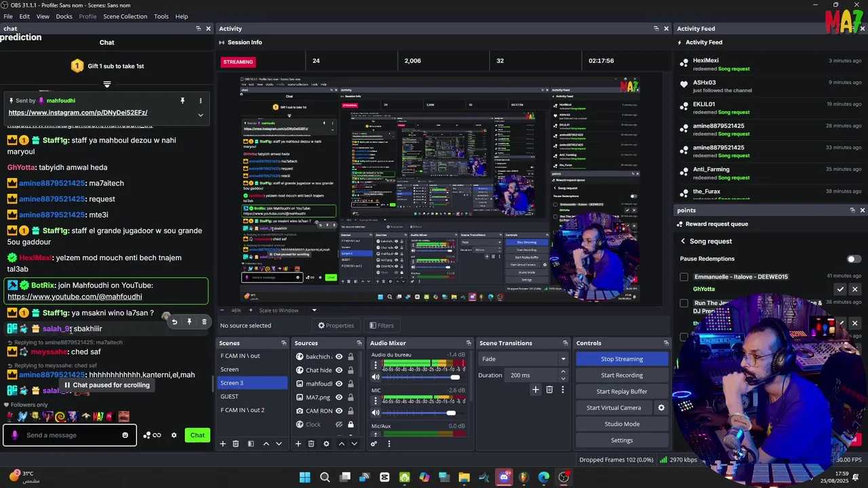Delete selected source with trash icon

point(311,444)
